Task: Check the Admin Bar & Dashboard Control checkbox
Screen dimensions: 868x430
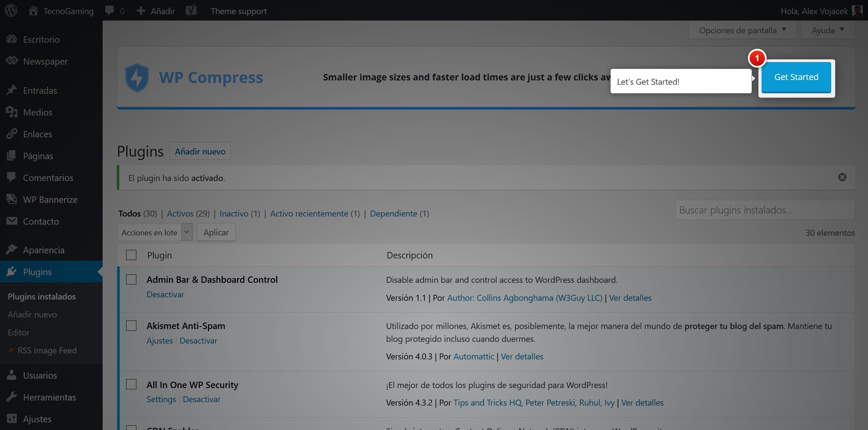Action: click(x=131, y=279)
